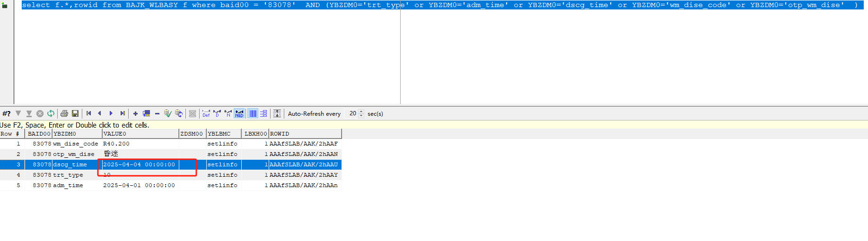Select the trt_type cell
The width and height of the screenshot is (868, 241).
click(77, 175)
